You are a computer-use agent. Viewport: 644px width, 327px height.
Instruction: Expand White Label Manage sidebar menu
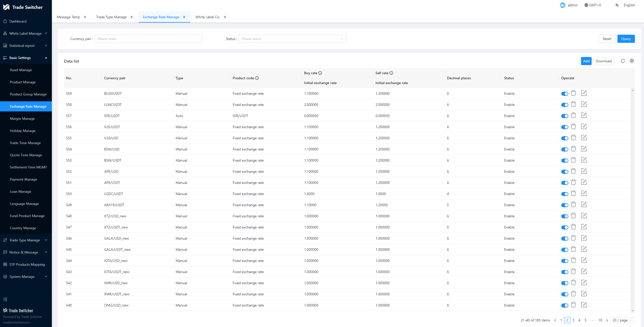[26, 33]
